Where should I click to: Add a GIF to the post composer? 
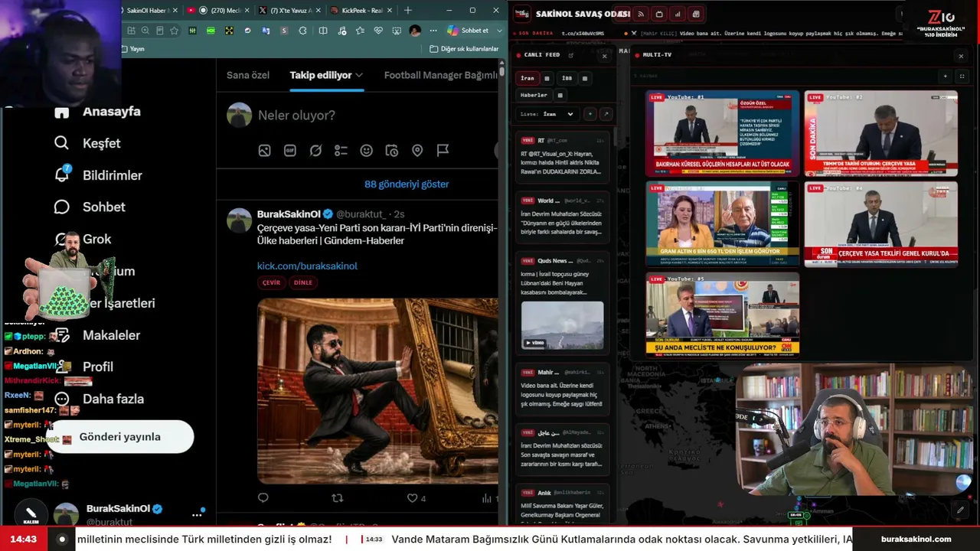click(290, 151)
